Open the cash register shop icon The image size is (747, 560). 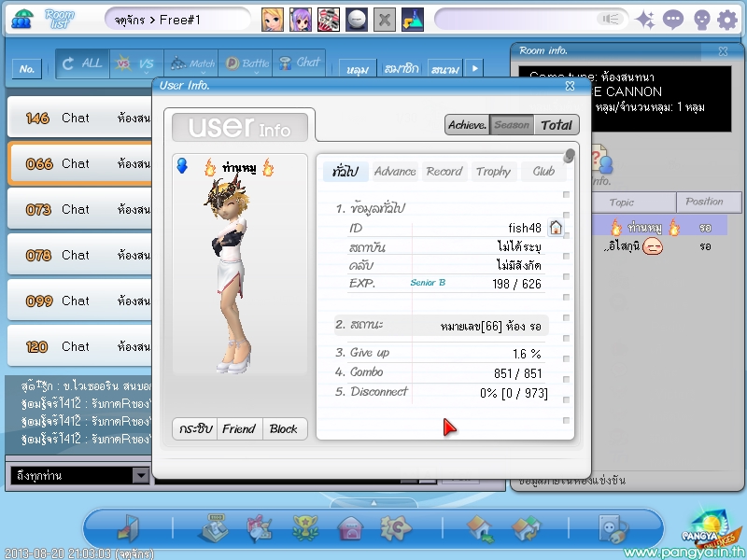pyautogui.click(x=213, y=528)
